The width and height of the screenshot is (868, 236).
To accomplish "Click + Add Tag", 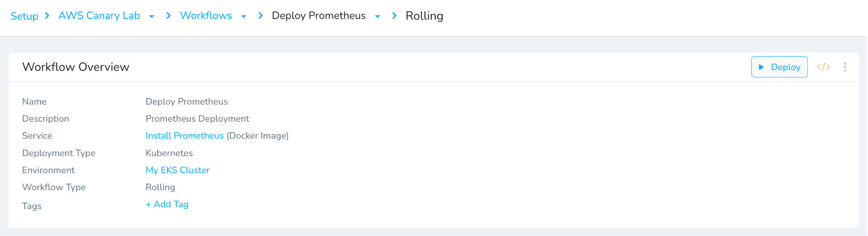I will pos(167,204).
